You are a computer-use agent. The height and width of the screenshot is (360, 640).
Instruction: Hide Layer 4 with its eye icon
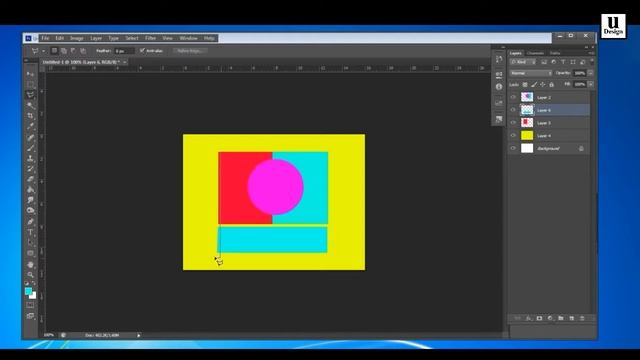pyautogui.click(x=513, y=135)
